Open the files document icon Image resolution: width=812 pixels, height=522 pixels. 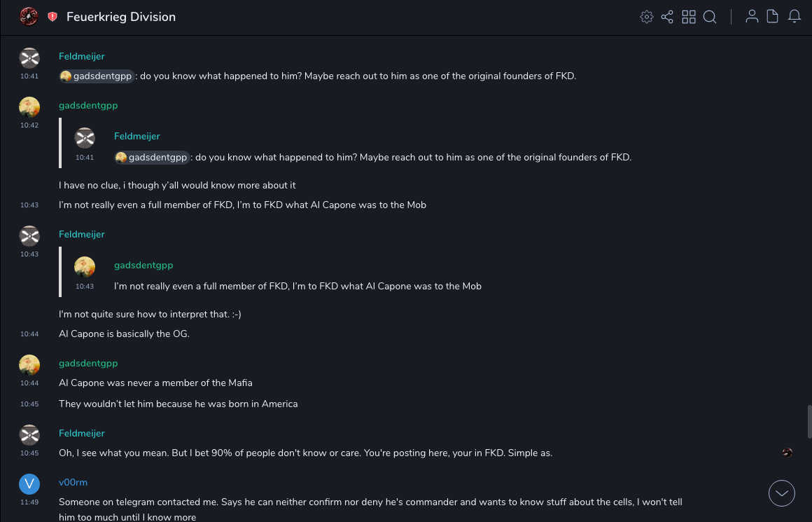tap(773, 17)
